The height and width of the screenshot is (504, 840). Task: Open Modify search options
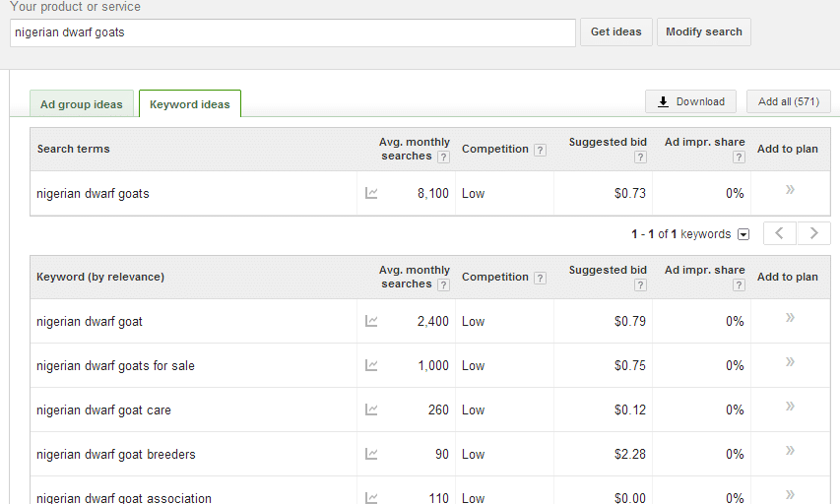(704, 31)
